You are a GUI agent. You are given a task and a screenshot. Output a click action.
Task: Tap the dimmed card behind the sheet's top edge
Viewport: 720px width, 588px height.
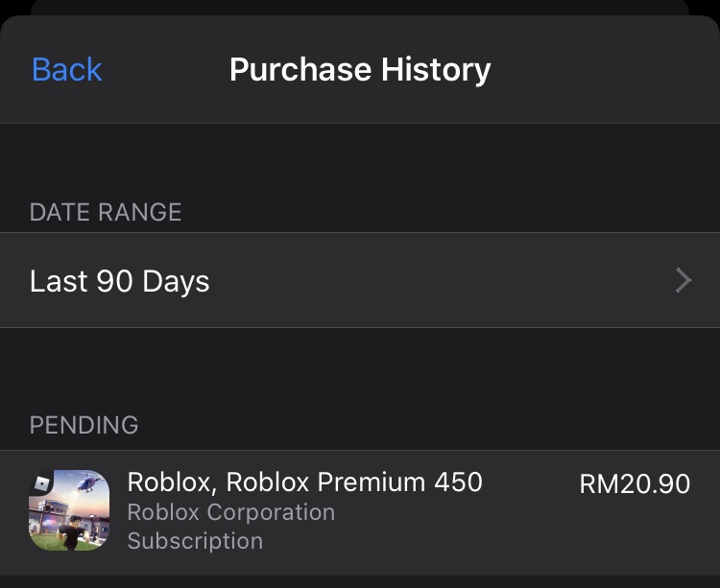tap(360, 7)
